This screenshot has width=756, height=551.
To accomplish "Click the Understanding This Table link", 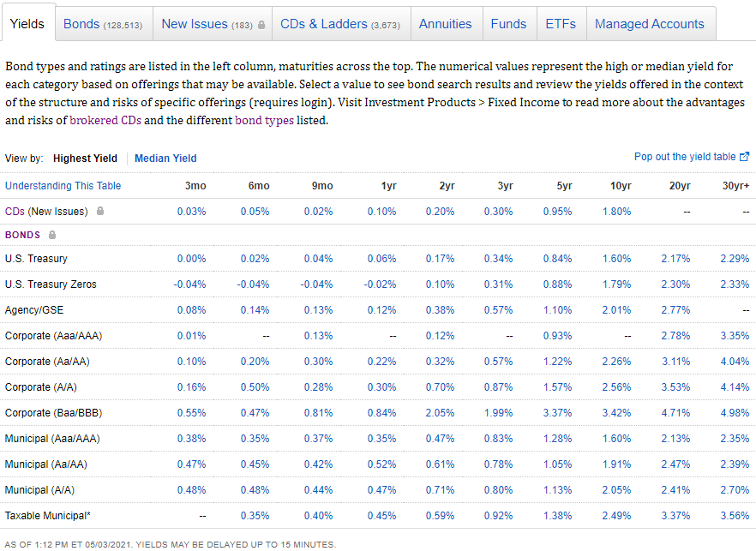I will tap(63, 186).
